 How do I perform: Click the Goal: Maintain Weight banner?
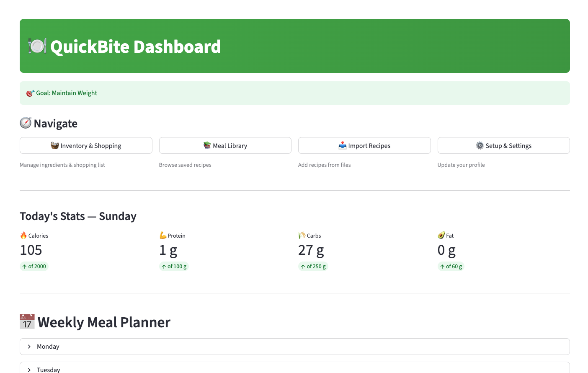[294, 93]
